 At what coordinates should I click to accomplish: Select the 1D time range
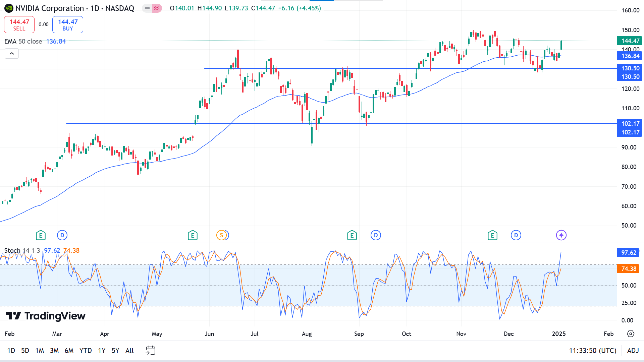tap(11, 351)
